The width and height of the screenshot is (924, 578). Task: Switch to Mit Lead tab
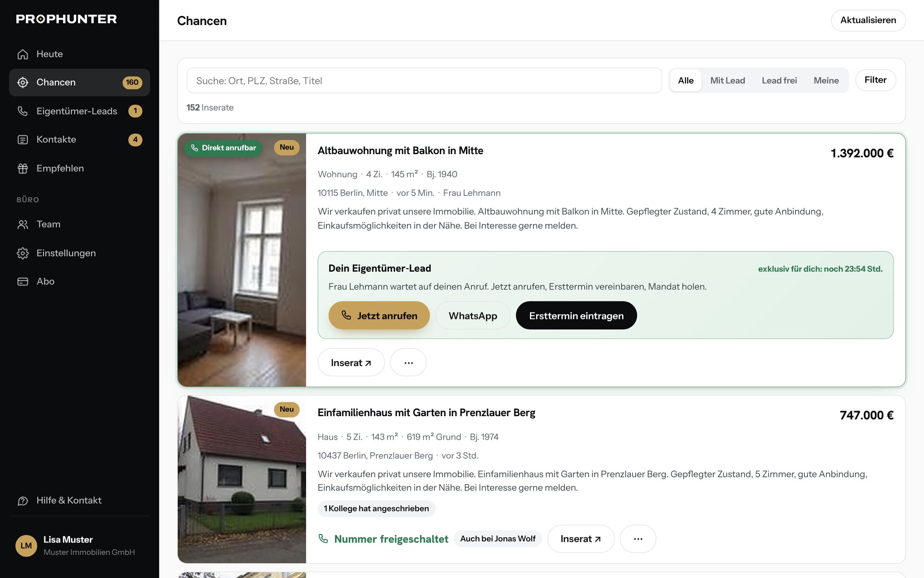728,80
